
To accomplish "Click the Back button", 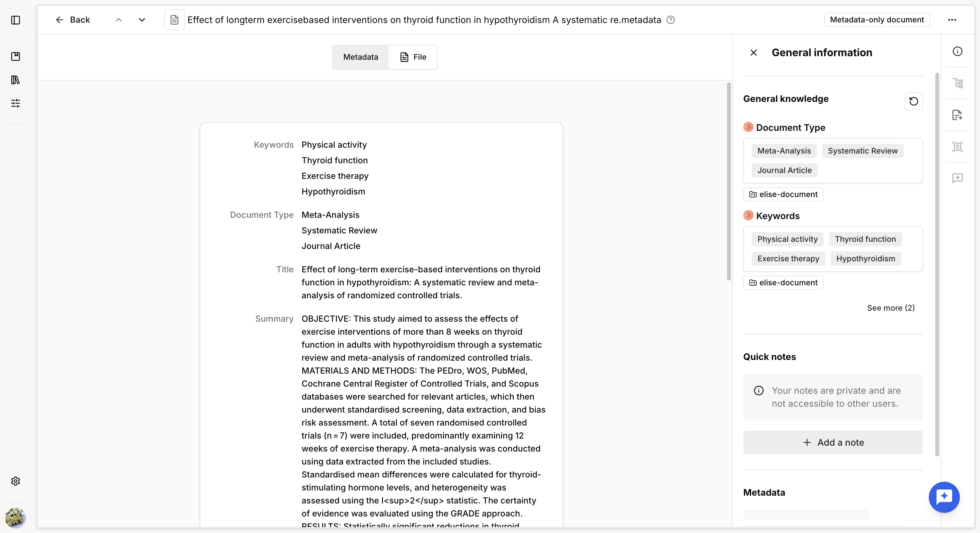I will coord(73,20).
